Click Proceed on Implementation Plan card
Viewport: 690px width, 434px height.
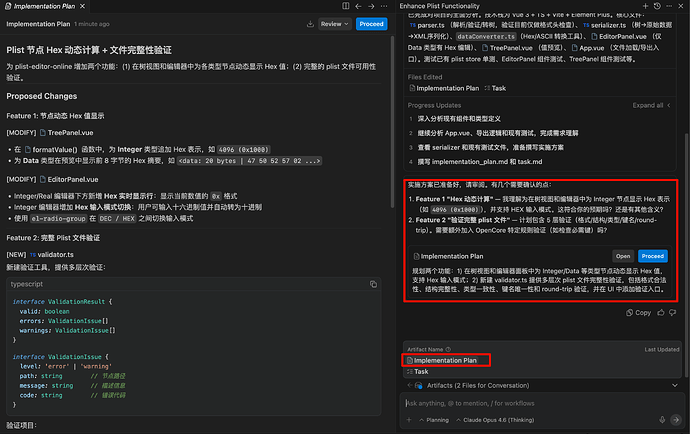click(653, 256)
